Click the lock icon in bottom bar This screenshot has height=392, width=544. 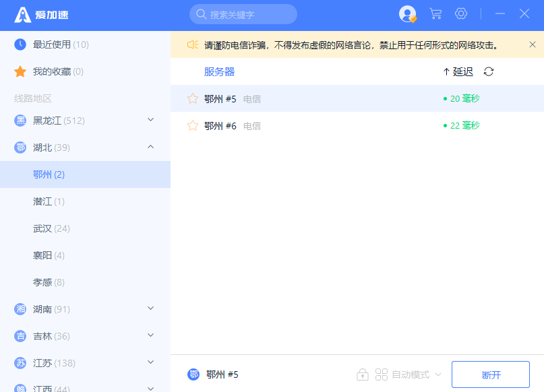coord(363,374)
